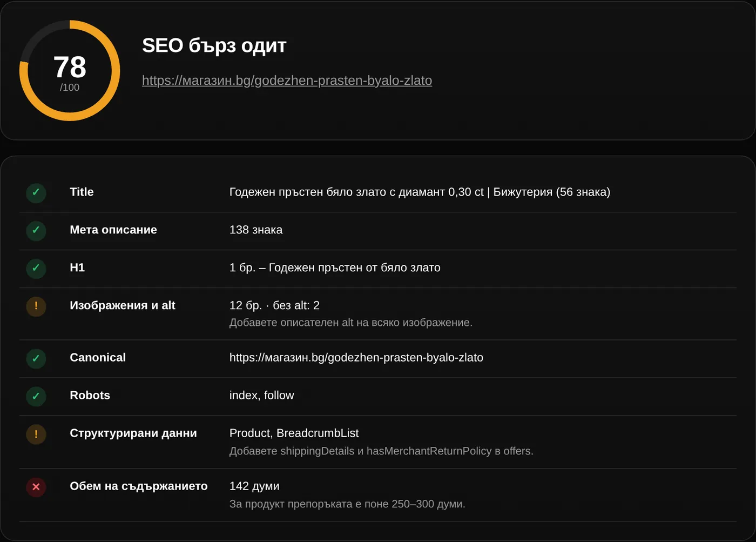The image size is (756, 542).
Task: Click the title text 'Годежен пръстен бяло злато с диамант'
Action: click(x=337, y=192)
